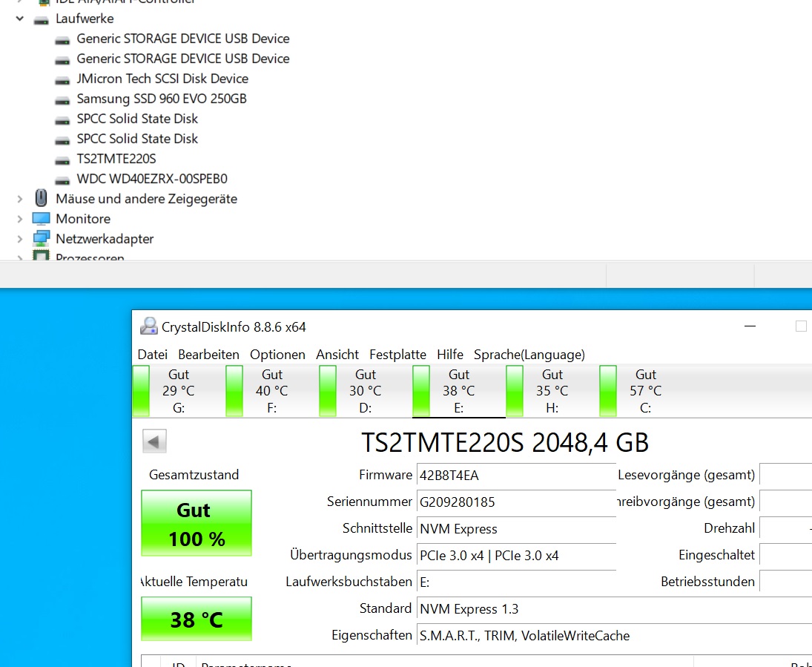The width and height of the screenshot is (812, 667).
Task: Go to previous disk with left arrow
Action: point(154,441)
